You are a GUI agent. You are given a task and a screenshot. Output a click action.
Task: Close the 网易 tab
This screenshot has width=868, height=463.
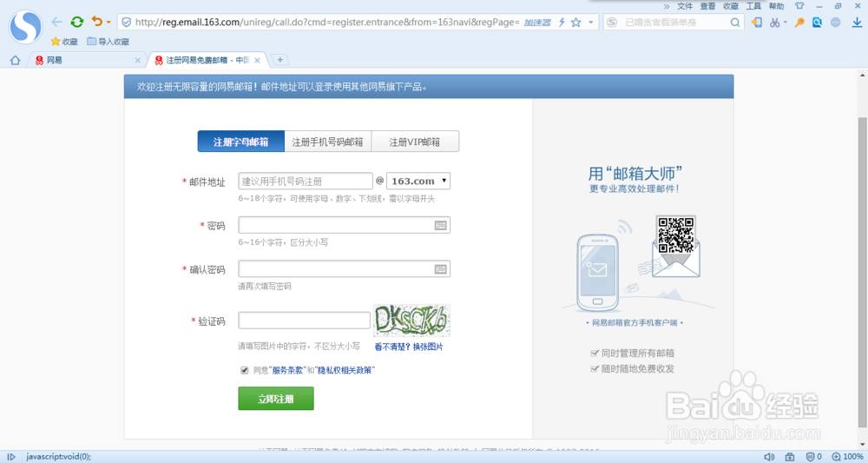coord(138,60)
